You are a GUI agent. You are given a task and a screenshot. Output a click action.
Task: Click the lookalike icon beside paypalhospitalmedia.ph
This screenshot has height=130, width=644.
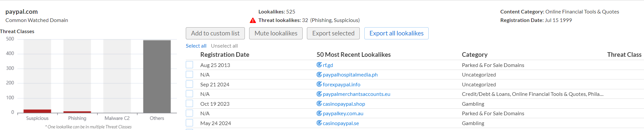click(x=319, y=75)
